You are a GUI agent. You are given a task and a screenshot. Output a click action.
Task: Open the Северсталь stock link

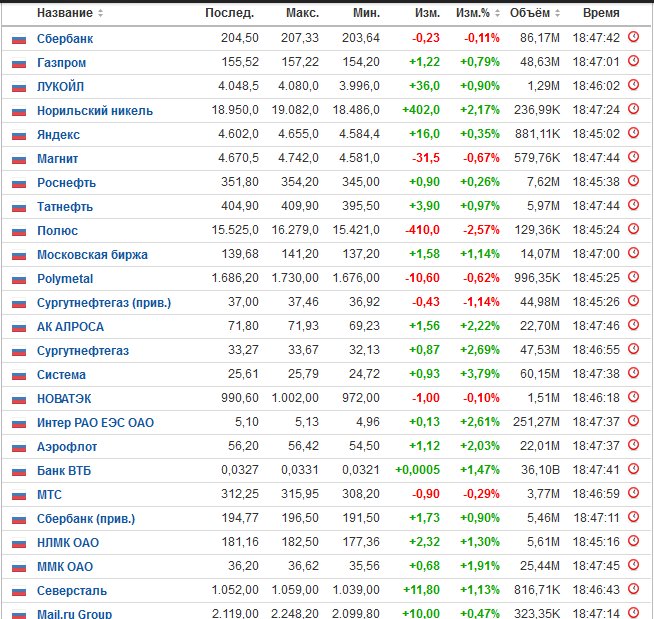click(x=72, y=591)
